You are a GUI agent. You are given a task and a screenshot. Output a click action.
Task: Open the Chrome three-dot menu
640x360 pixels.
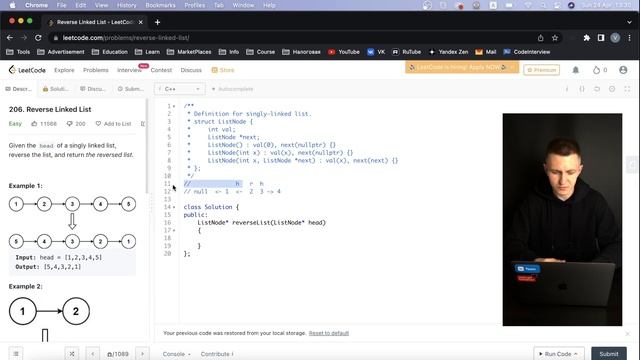point(629,38)
